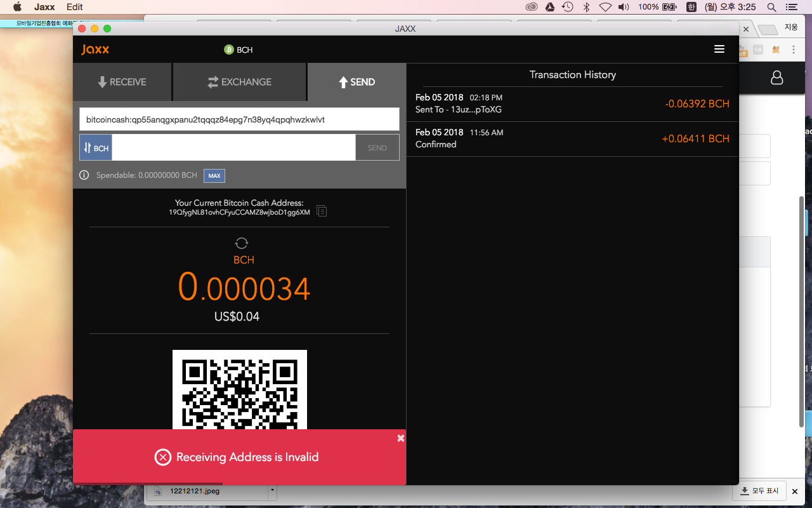The width and height of the screenshot is (812, 508).
Task: Switch to the Send tab
Action: [x=357, y=82]
